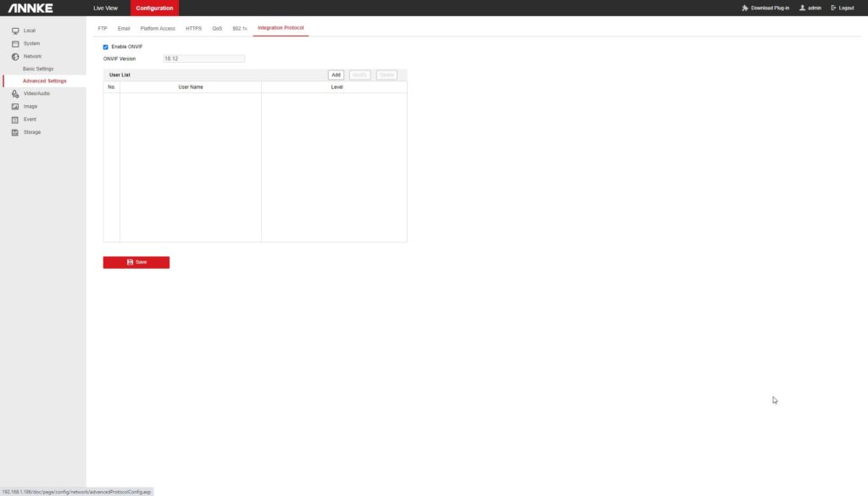Switch to the FTP tab
This screenshot has width=868, height=496.
pyautogui.click(x=103, y=29)
